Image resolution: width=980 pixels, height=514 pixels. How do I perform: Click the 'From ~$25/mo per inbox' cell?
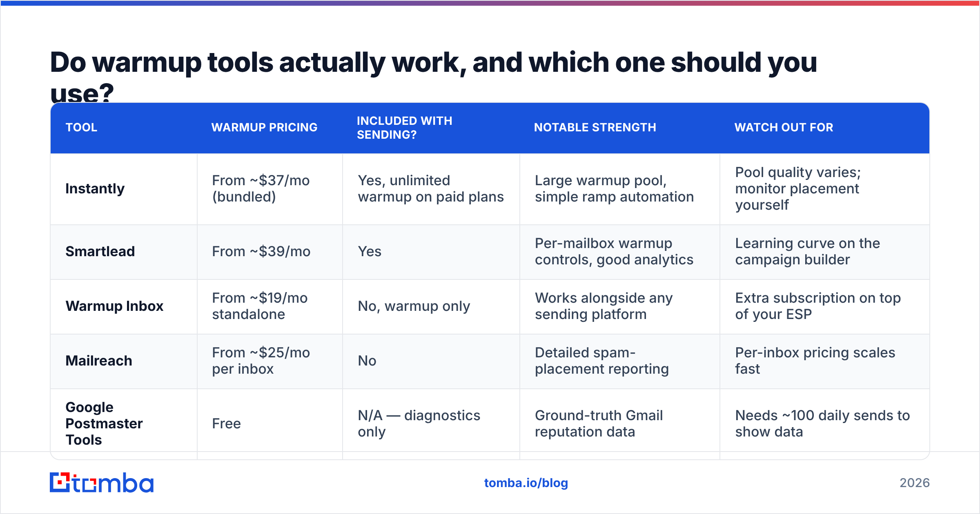coord(261,361)
